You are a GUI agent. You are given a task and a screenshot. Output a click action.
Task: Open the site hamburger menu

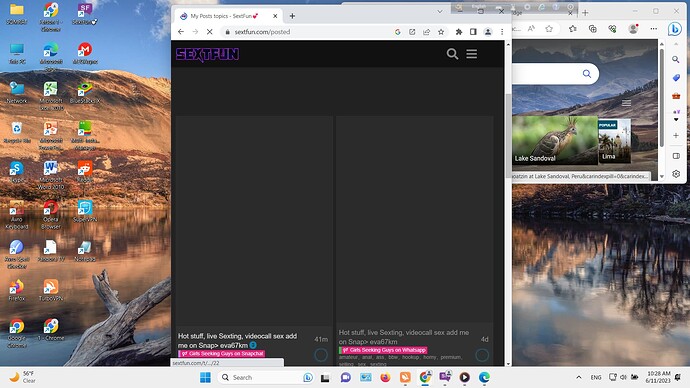click(471, 54)
